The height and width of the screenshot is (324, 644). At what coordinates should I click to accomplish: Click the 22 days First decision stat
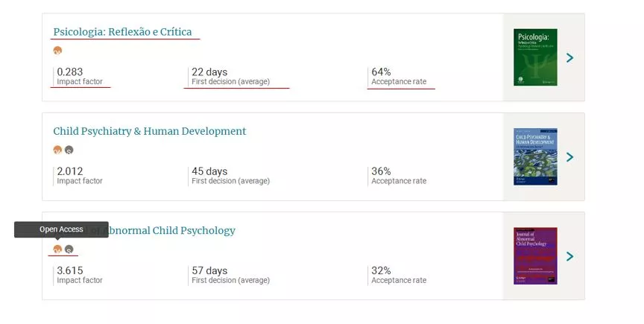tap(209, 72)
